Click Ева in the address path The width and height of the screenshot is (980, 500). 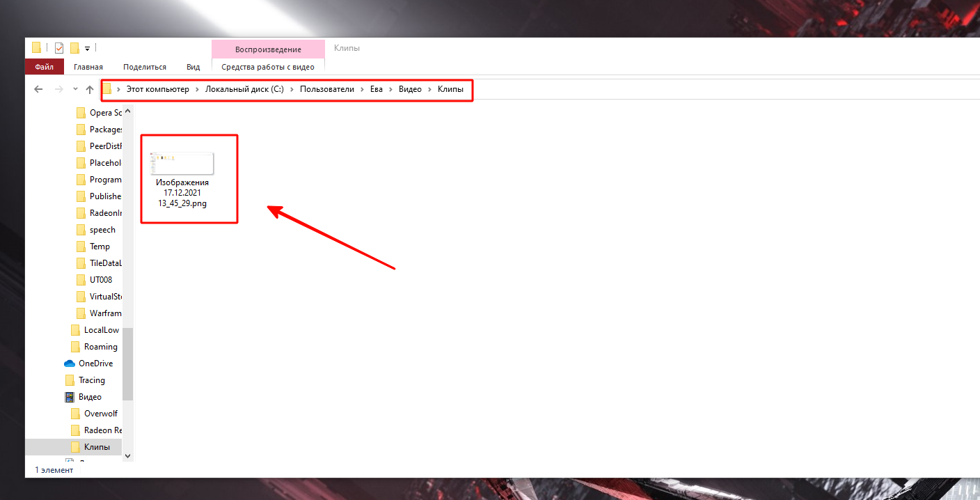coord(377,89)
